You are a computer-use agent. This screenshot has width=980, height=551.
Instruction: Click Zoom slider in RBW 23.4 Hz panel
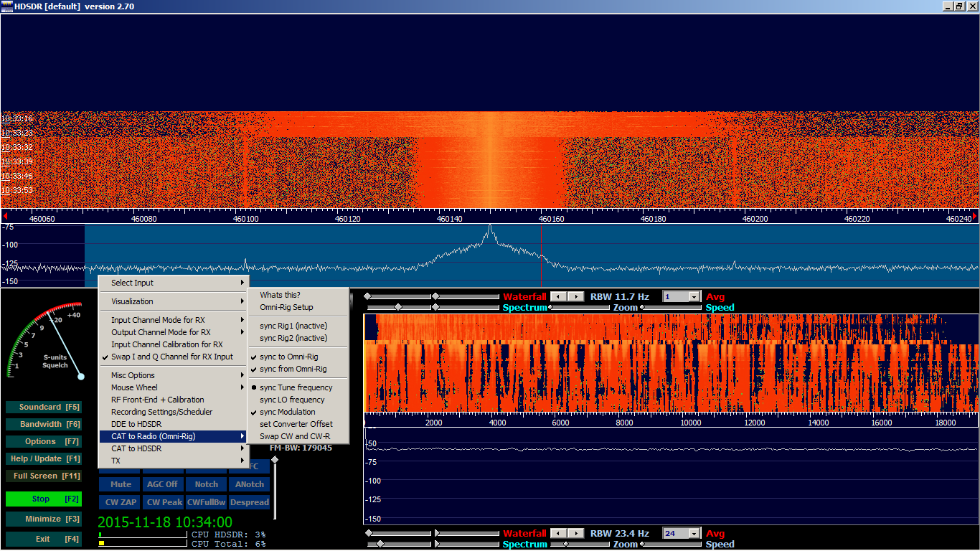(x=580, y=544)
